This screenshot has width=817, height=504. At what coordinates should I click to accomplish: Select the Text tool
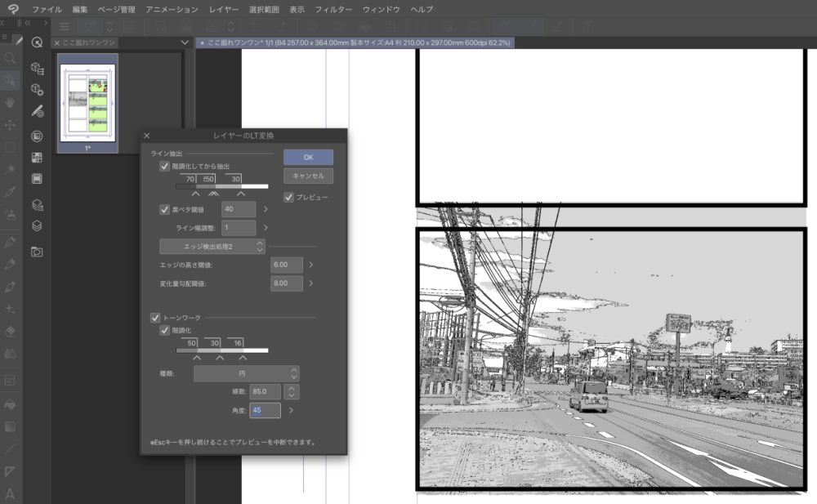tap(10, 493)
